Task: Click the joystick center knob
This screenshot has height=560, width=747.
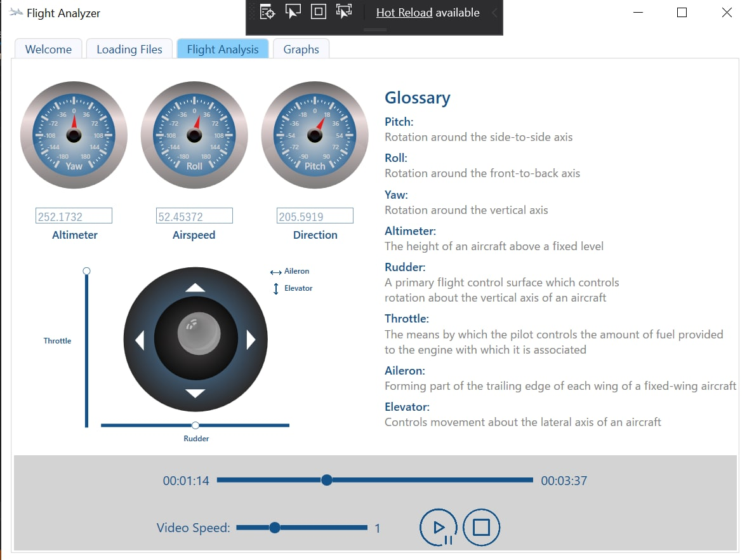Action: (199, 333)
